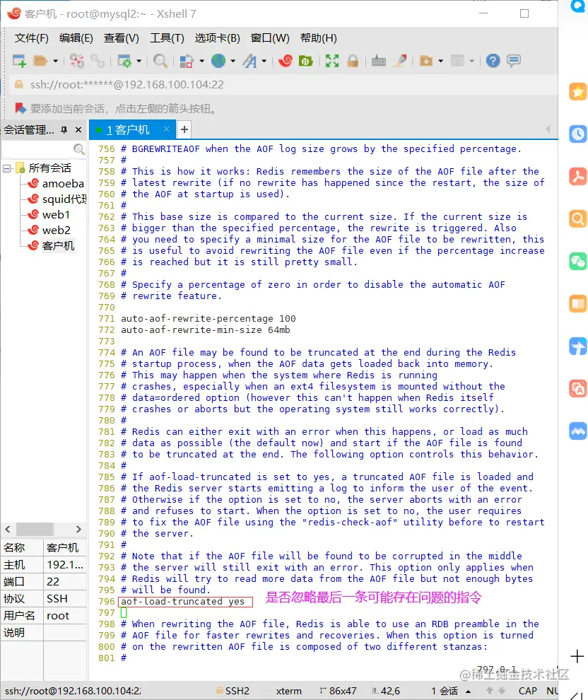The height and width of the screenshot is (700, 588).
Task: Expand the grayed layout dropdown arrow
Action: 472,61
